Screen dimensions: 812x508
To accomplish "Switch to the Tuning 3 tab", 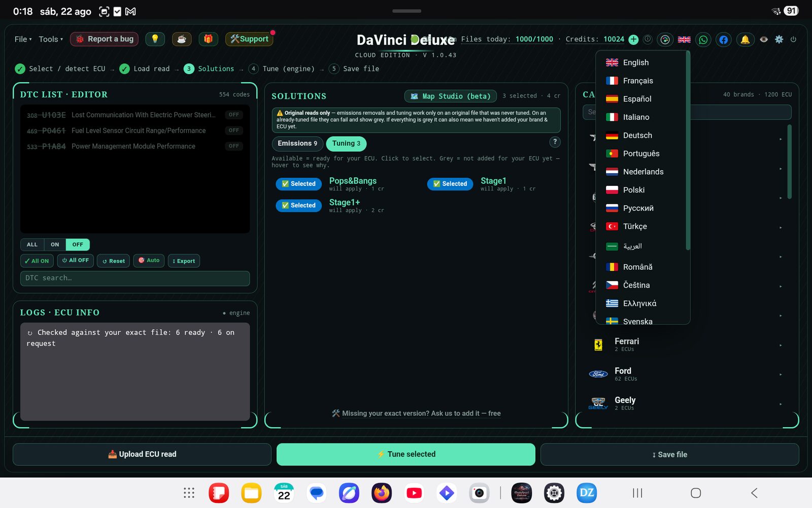I will 346,143.
